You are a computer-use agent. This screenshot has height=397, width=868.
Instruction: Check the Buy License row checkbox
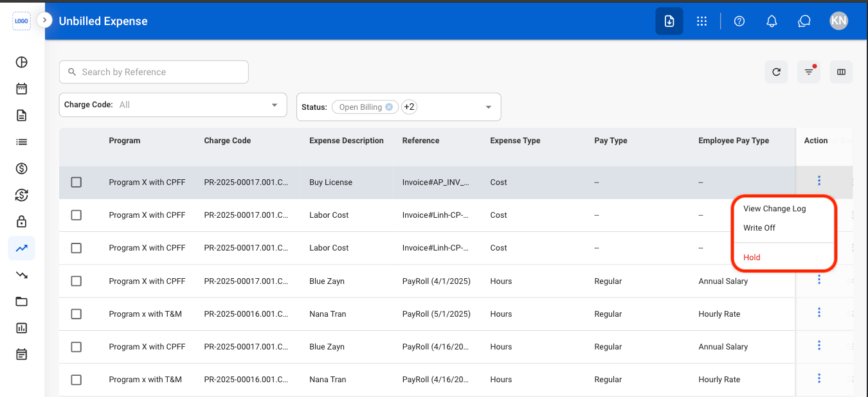(x=77, y=182)
